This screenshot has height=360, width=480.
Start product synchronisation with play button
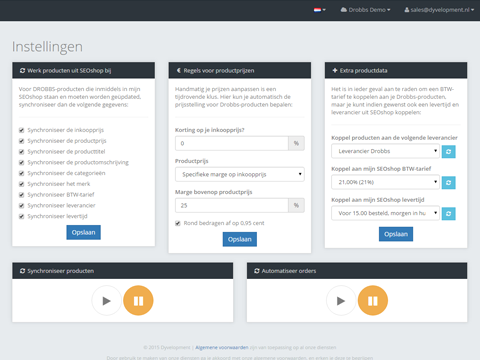(106, 301)
